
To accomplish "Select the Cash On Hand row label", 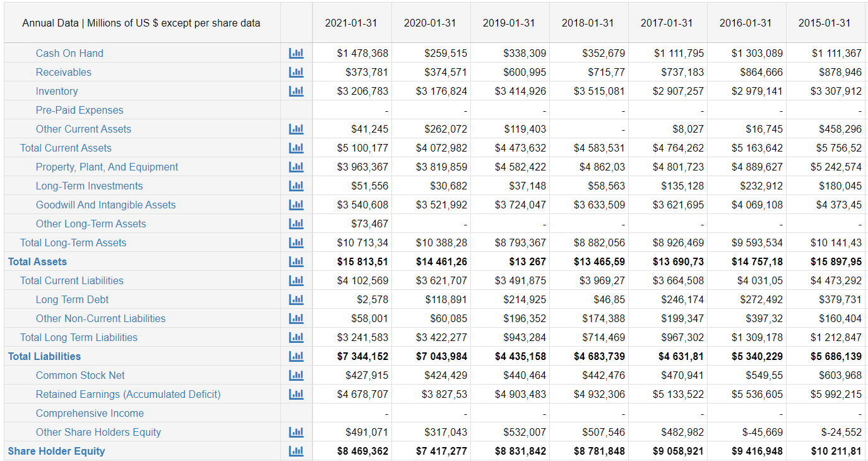I will (69, 53).
